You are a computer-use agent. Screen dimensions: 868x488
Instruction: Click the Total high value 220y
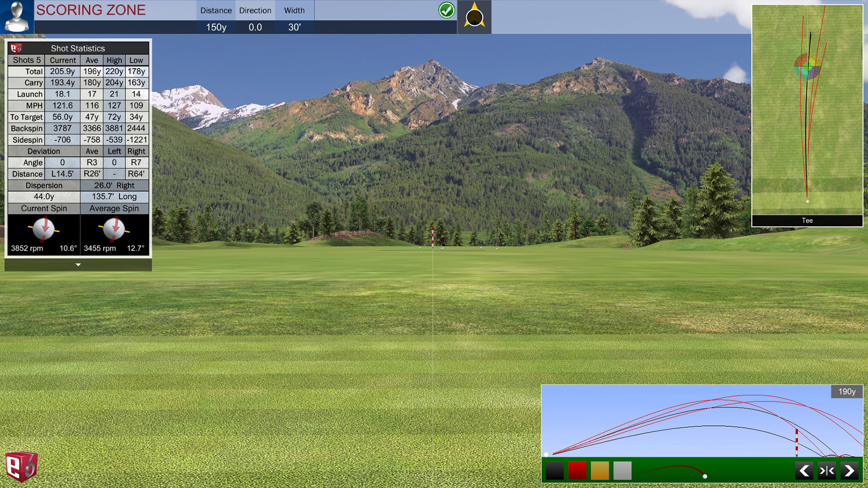(x=114, y=71)
